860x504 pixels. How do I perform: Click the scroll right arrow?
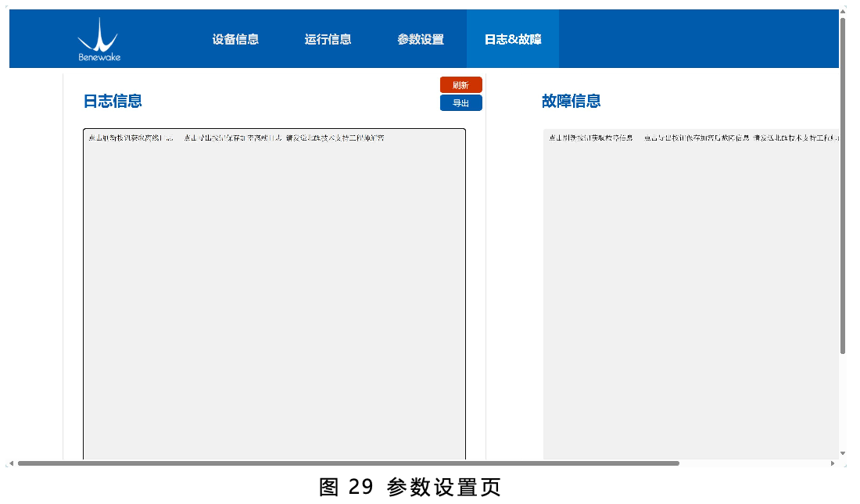point(833,463)
